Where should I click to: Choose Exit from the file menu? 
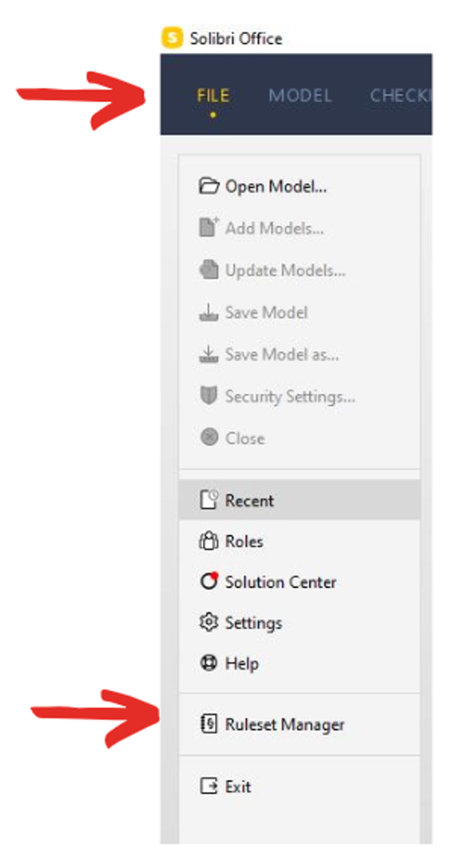pos(299,786)
